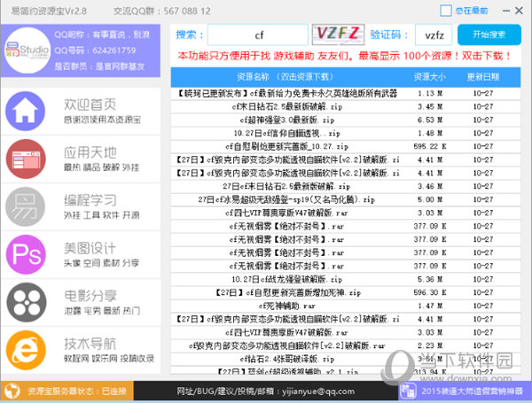Viewport: 532px width, 403px height.
Task: Click the globe icon in status bar
Action: pyautogui.click(x=12, y=391)
